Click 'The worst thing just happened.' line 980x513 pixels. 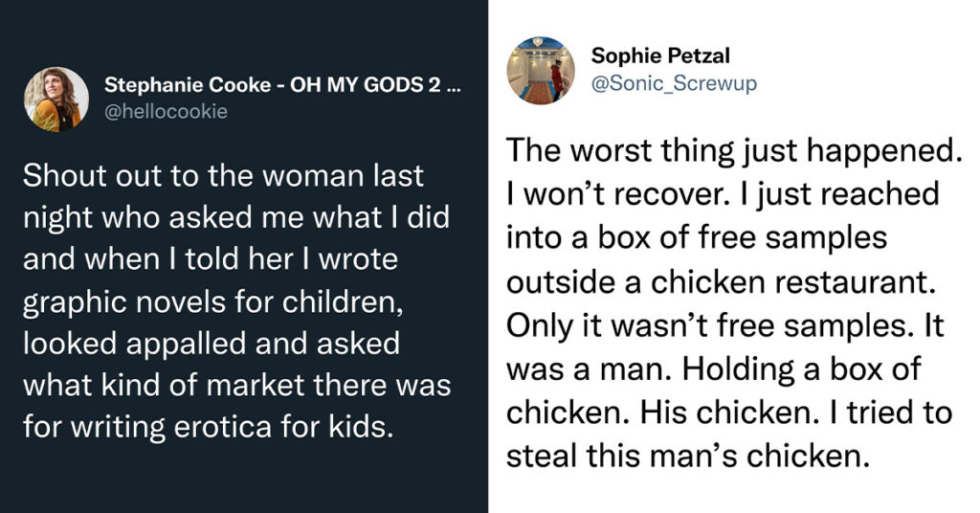tap(734, 151)
